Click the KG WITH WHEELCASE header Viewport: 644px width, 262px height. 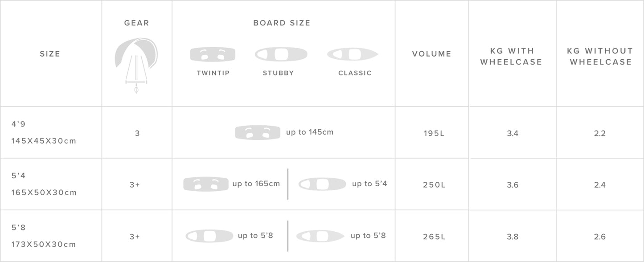tap(511, 57)
